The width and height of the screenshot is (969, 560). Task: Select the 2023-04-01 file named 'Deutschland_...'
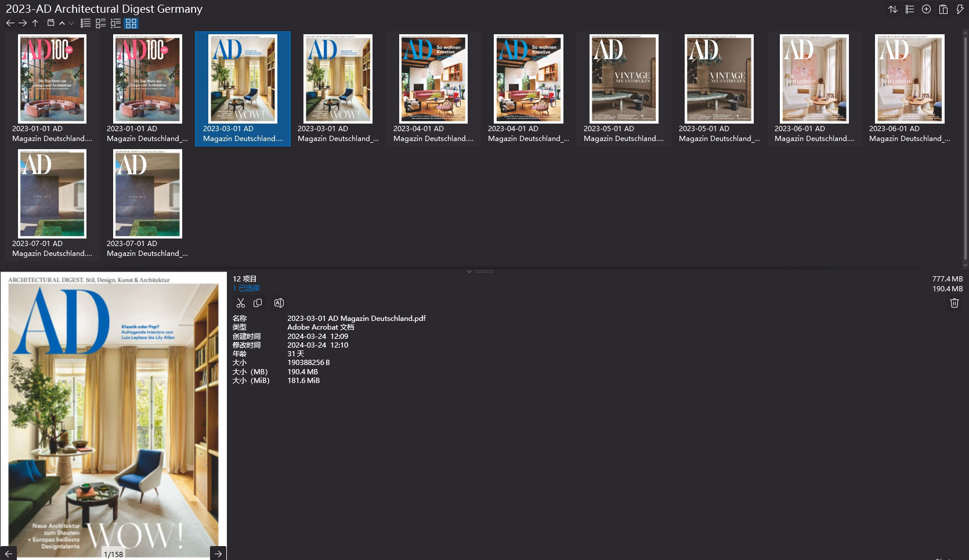(529, 89)
